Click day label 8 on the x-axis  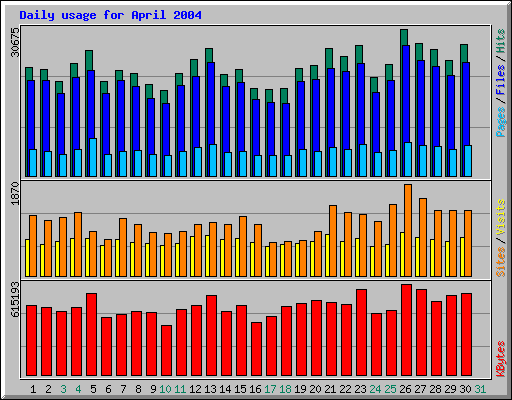(x=138, y=389)
